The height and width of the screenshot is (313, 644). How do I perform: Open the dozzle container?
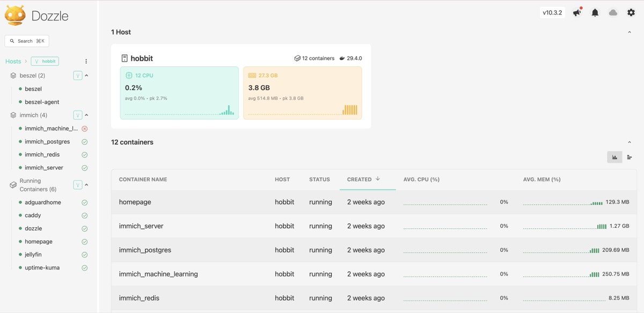(33, 228)
